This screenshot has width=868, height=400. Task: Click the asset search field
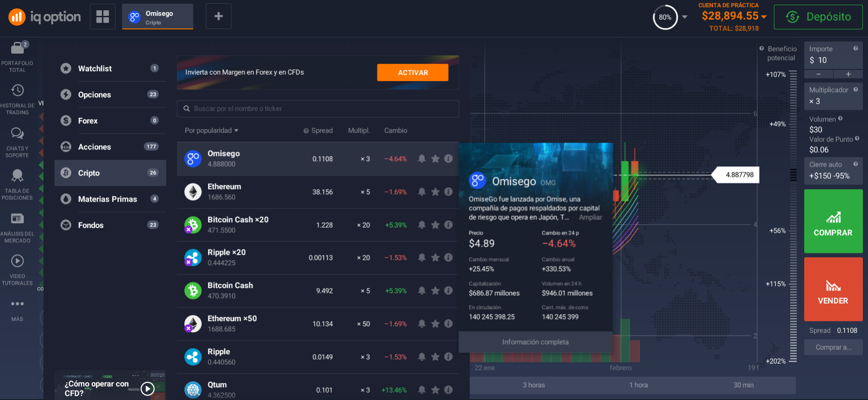click(x=318, y=108)
